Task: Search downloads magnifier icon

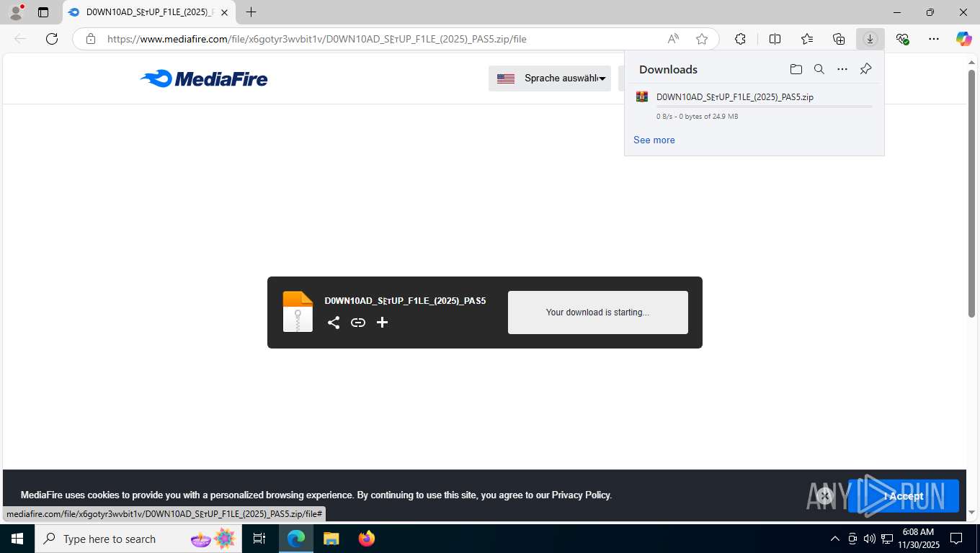Action: click(819, 69)
